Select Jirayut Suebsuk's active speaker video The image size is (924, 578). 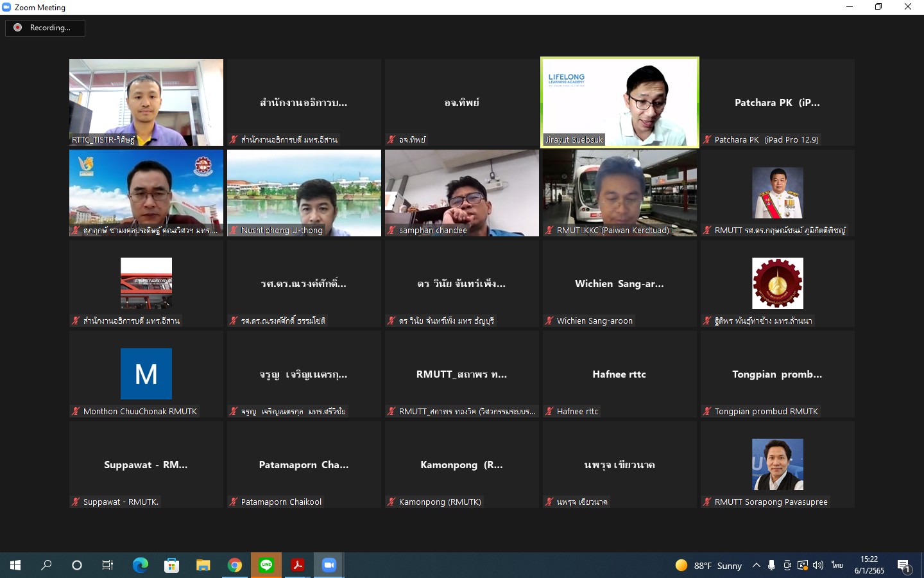click(x=620, y=103)
